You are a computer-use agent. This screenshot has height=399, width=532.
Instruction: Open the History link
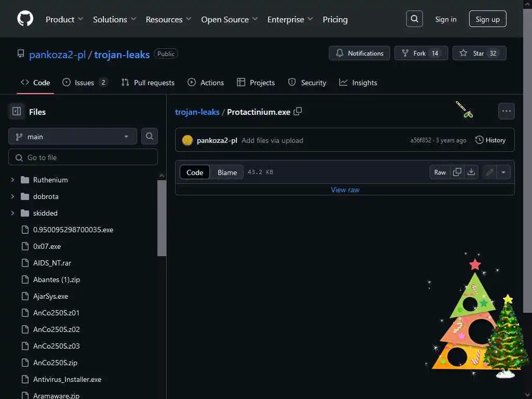tap(490, 140)
